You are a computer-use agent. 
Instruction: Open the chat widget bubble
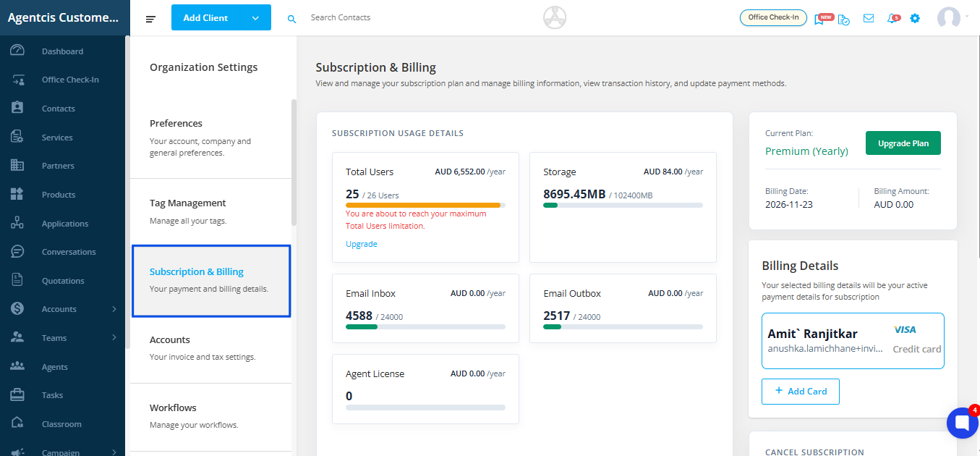coord(962,423)
